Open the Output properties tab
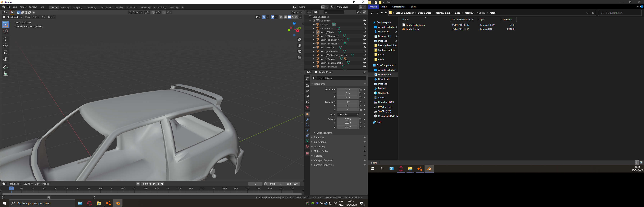The height and width of the screenshot is (207, 644). (307, 91)
